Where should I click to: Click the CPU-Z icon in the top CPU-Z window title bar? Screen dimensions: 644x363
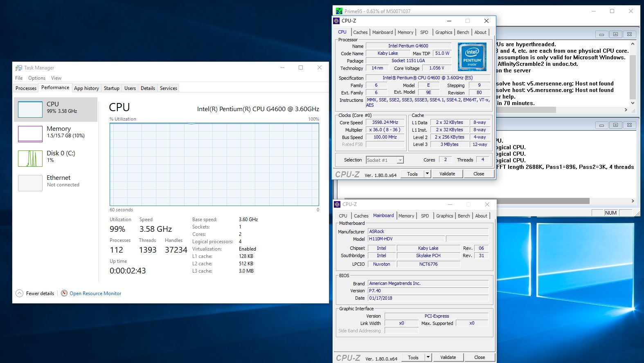(337, 21)
